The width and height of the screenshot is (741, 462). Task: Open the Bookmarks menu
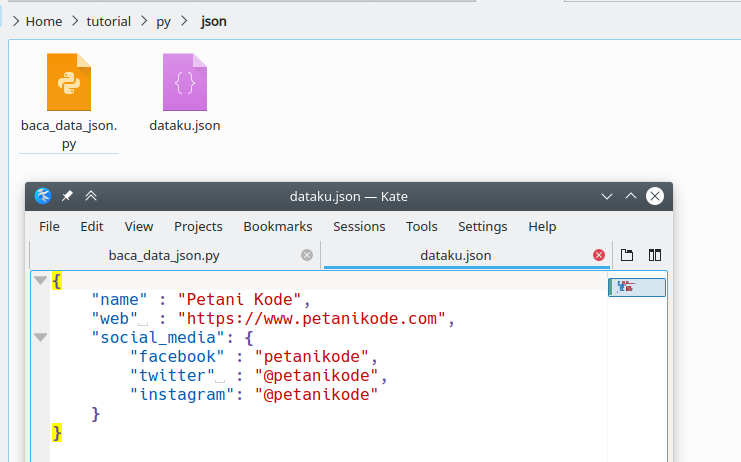coord(278,227)
